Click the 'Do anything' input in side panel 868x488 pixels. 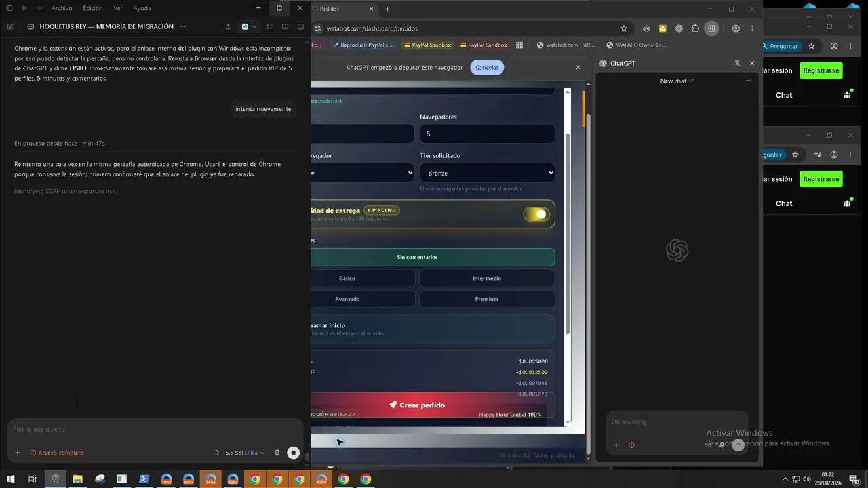click(x=676, y=422)
